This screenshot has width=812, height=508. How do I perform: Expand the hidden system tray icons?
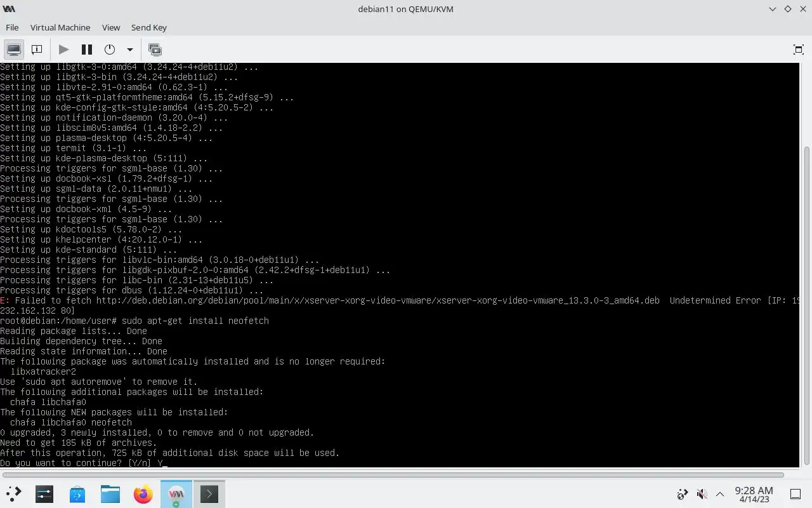coord(720,494)
